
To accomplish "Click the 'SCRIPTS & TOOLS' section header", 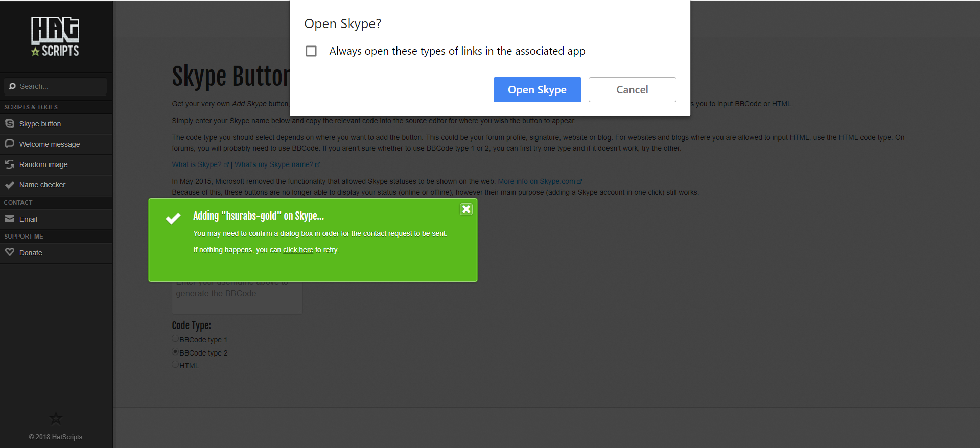I will pyautogui.click(x=31, y=107).
